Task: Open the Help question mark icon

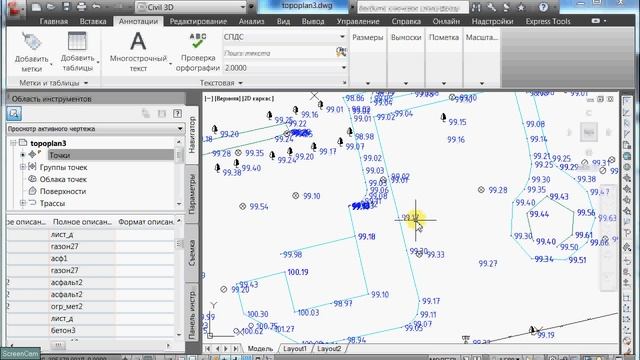Action: coord(543,7)
